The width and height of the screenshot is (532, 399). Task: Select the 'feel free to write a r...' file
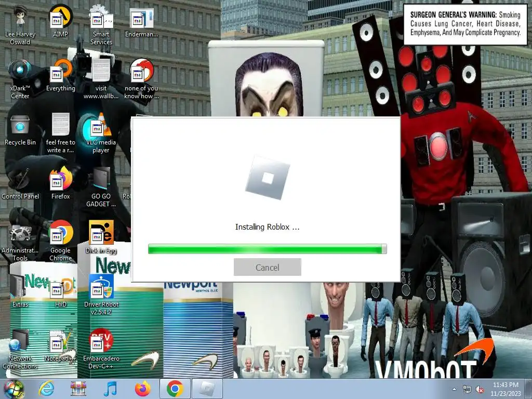tap(60, 134)
